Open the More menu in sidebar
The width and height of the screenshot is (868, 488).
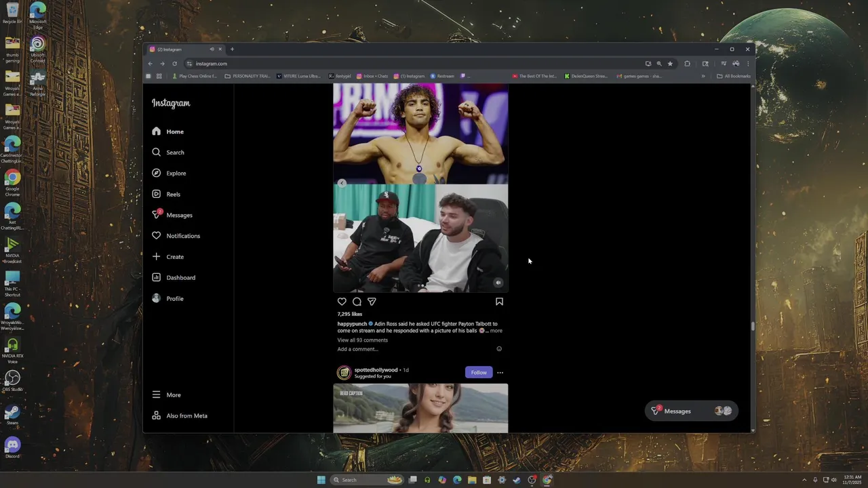pos(167,395)
